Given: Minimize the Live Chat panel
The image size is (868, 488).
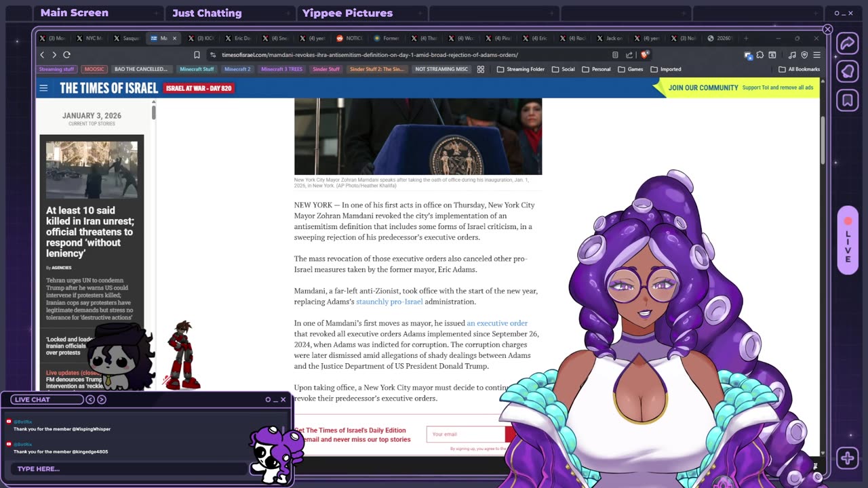Looking at the screenshot, I should point(275,400).
